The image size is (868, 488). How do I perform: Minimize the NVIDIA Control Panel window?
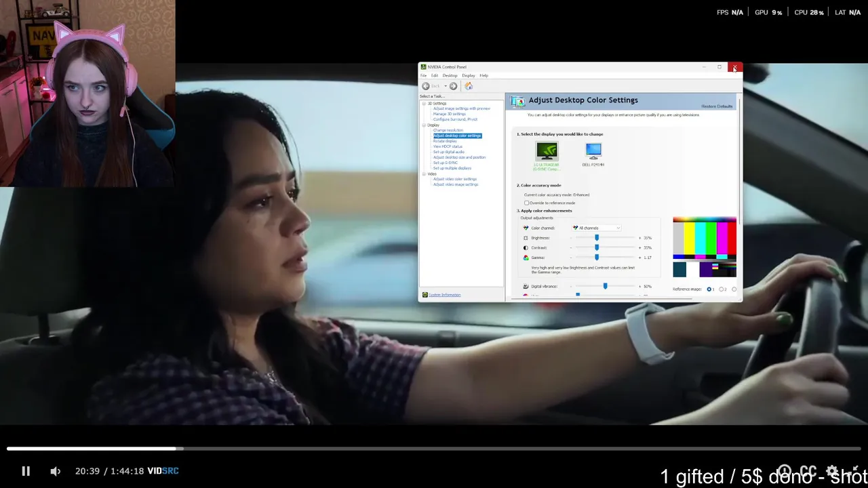tap(704, 67)
